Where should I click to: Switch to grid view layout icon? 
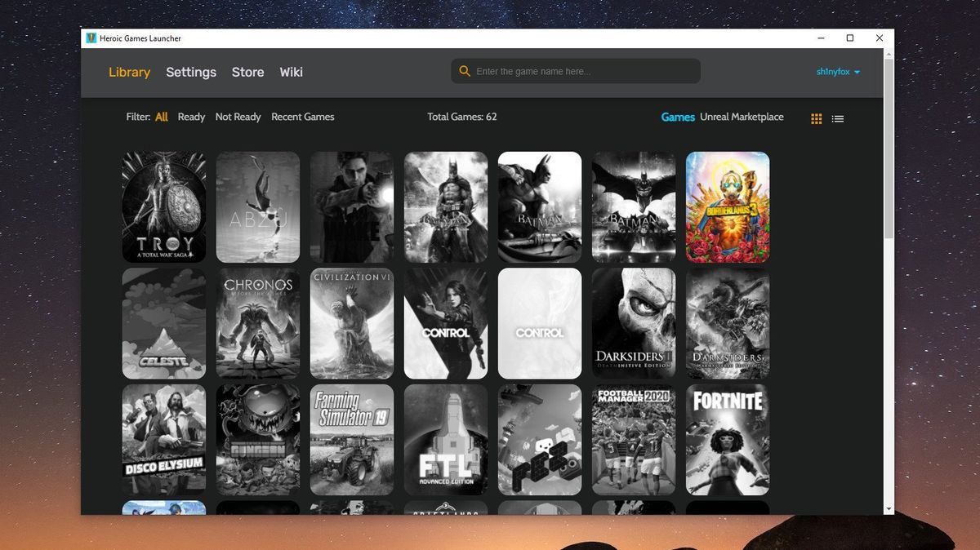click(816, 118)
